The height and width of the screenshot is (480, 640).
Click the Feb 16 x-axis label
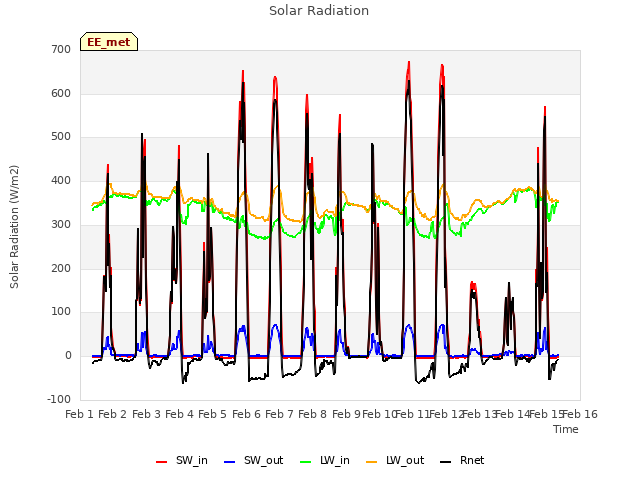click(580, 414)
